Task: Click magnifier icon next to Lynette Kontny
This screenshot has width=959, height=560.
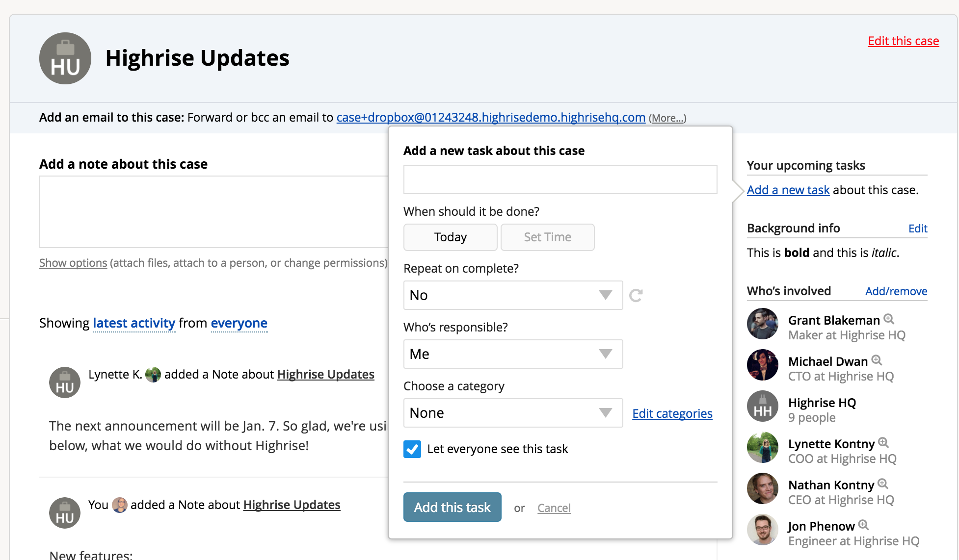Action: (x=883, y=442)
